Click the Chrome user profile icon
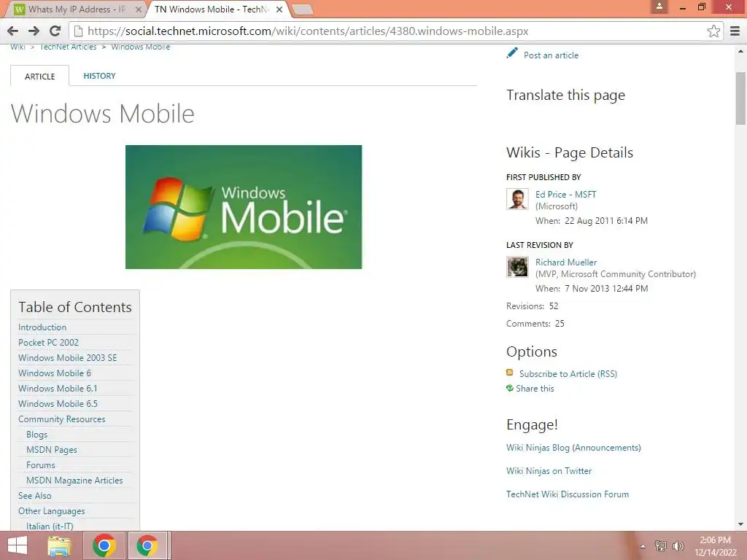The image size is (747, 560). click(x=659, y=7)
